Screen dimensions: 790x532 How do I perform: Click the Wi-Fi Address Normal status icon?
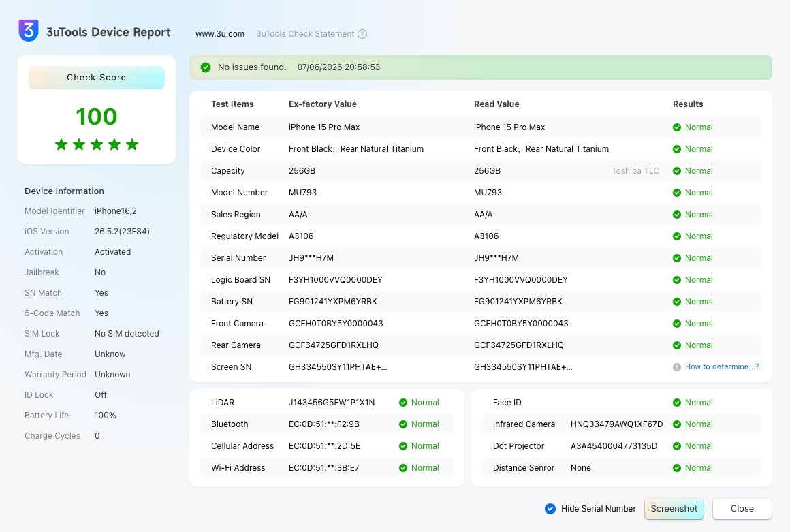tap(403, 468)
